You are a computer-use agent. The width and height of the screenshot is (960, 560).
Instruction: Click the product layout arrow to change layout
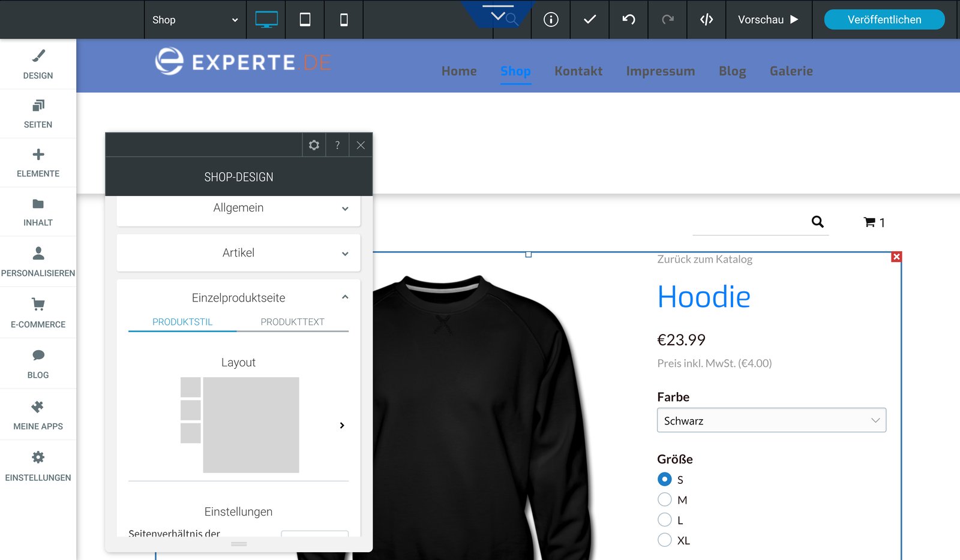(x=341, y=425)
